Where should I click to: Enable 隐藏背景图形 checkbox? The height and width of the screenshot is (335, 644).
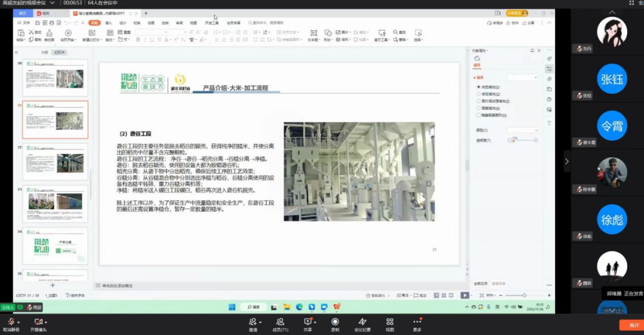pyautogui.click(x=479, y=115)
